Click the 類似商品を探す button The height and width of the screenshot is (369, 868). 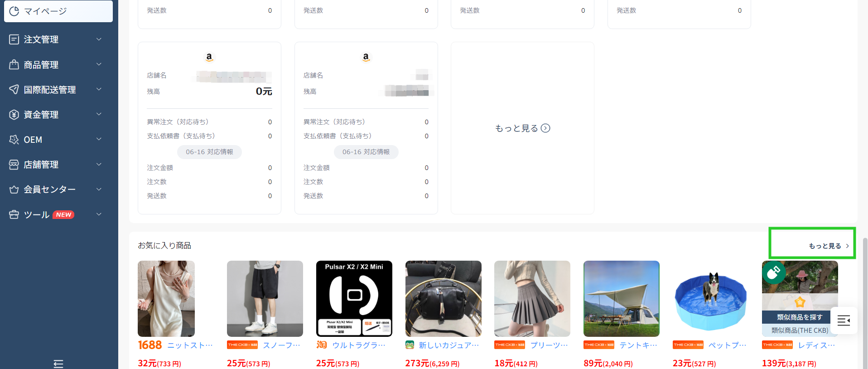click(x=799, y=317)
